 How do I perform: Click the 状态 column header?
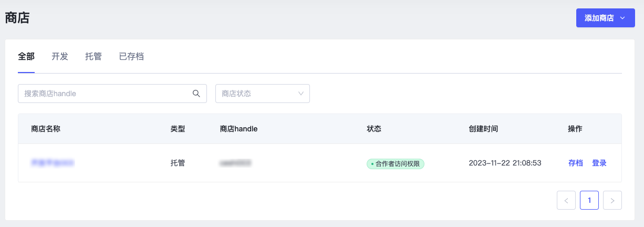click(374, 129)
